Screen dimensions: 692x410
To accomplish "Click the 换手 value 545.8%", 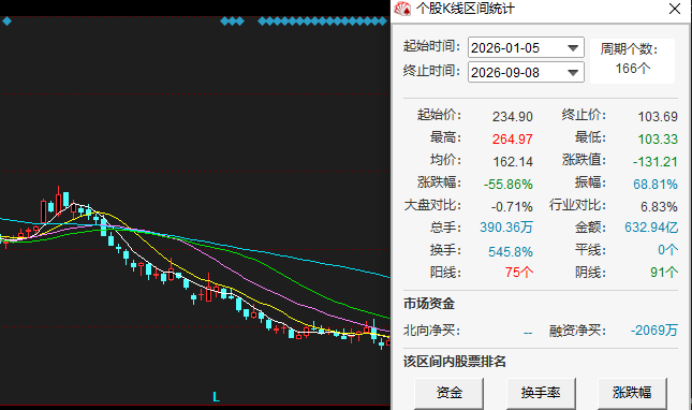I will [x=511, y=252].
